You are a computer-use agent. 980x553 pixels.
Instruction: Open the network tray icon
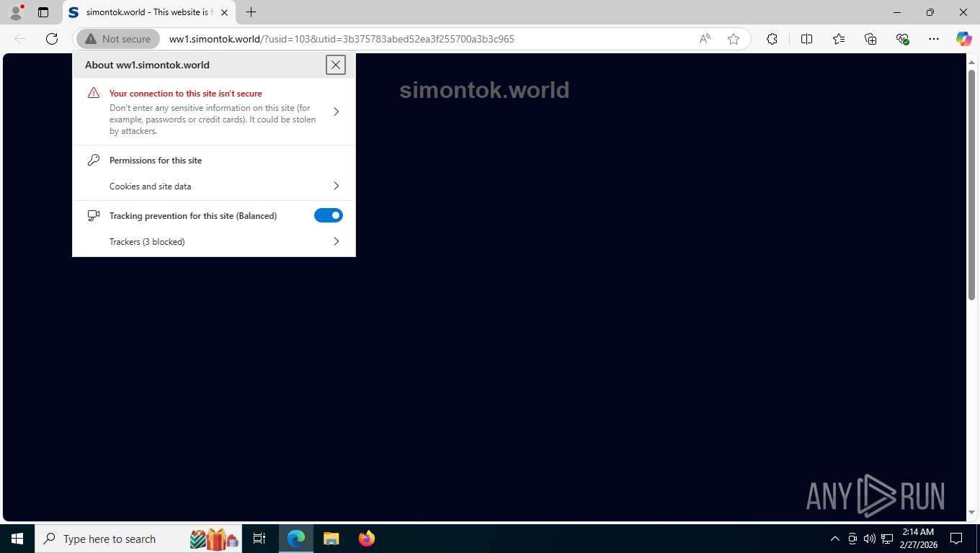(x=887, y=539)
